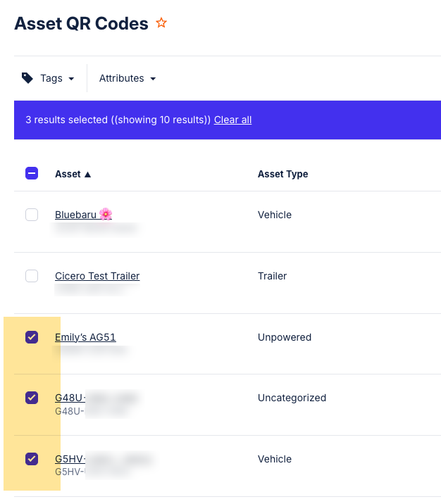Open the Tags dropdown arrow

[x=71, y=79]
